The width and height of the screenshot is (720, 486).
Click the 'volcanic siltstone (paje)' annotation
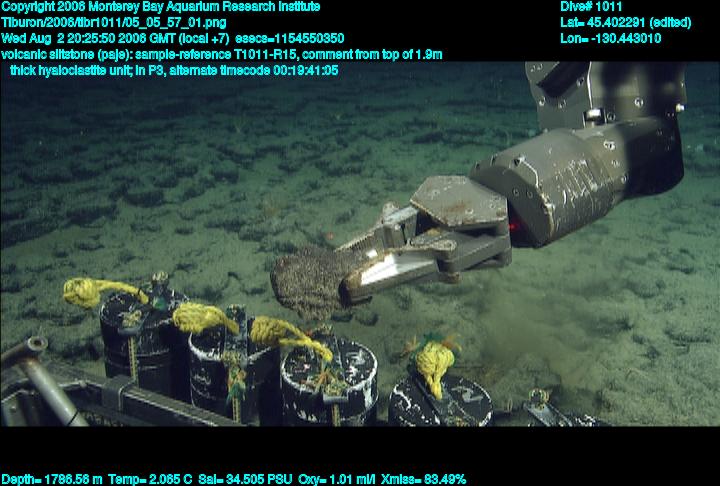(x=66, y=55)
